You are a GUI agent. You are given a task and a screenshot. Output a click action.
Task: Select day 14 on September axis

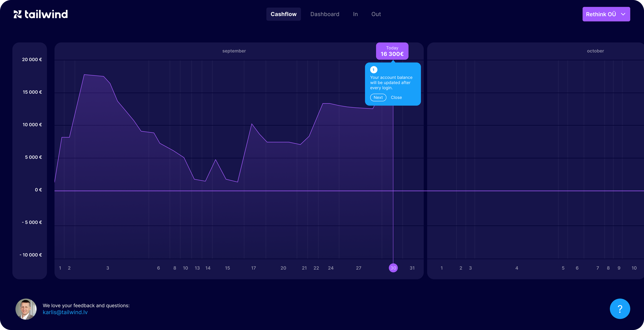coord(208,268)
